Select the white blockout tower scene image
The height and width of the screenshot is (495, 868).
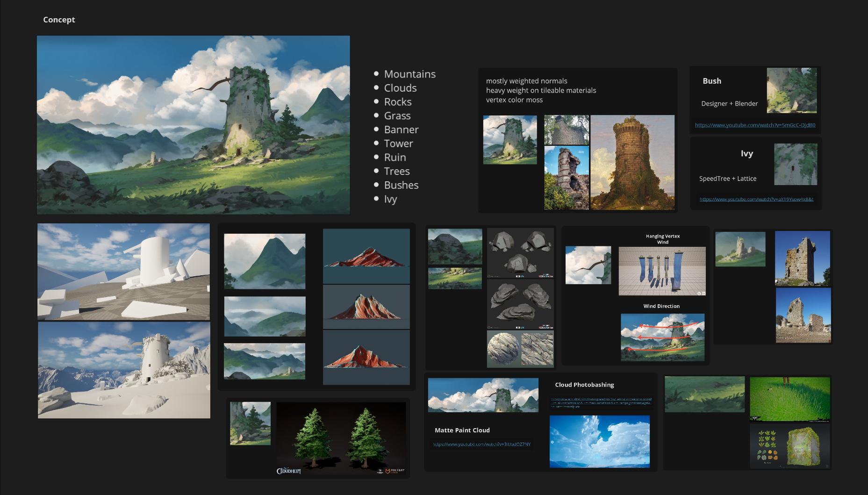(x=124, y=272)
